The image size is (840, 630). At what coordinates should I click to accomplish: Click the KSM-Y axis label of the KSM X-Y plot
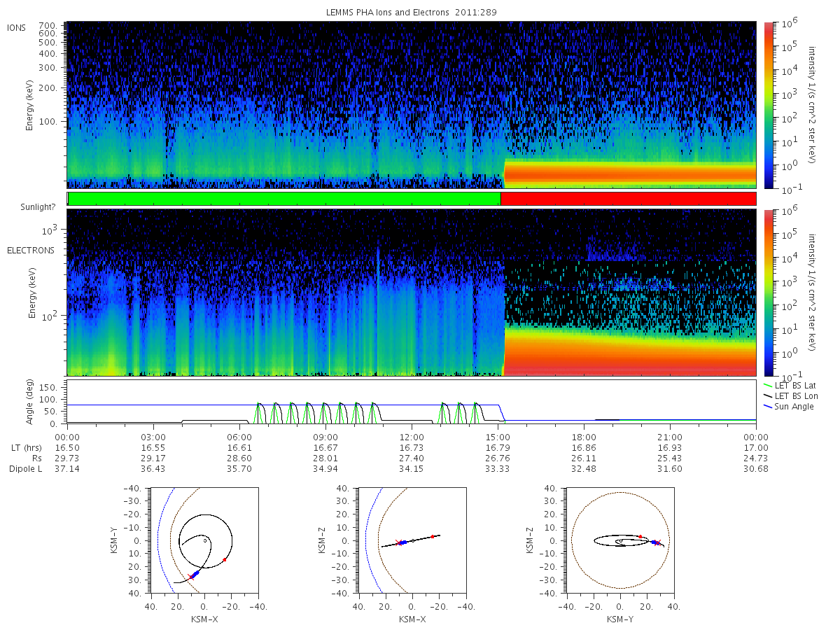(x=114, y=540)
